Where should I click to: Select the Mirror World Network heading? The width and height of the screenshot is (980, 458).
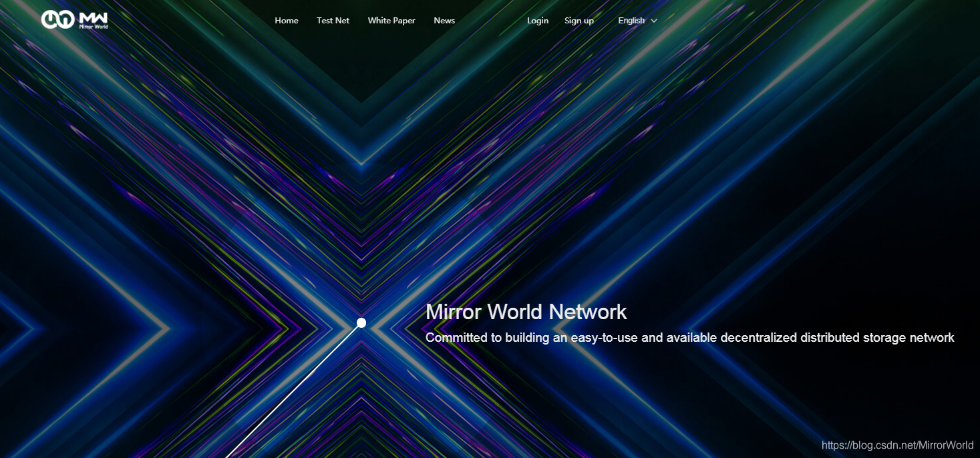(526, 312)
